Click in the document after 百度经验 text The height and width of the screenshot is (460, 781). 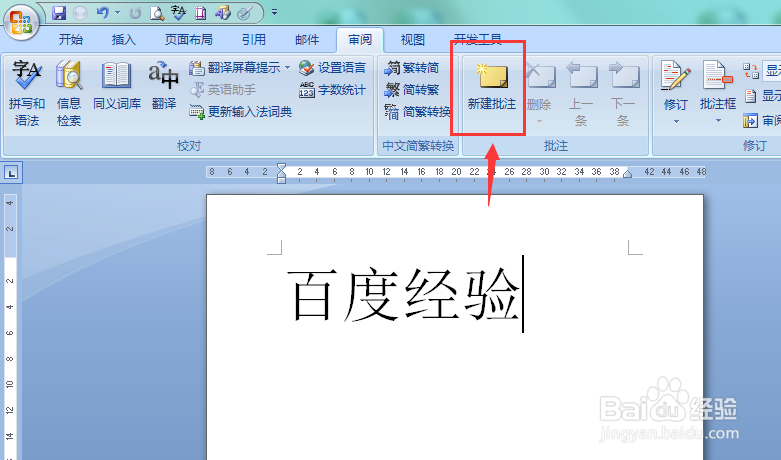[523, 294]
